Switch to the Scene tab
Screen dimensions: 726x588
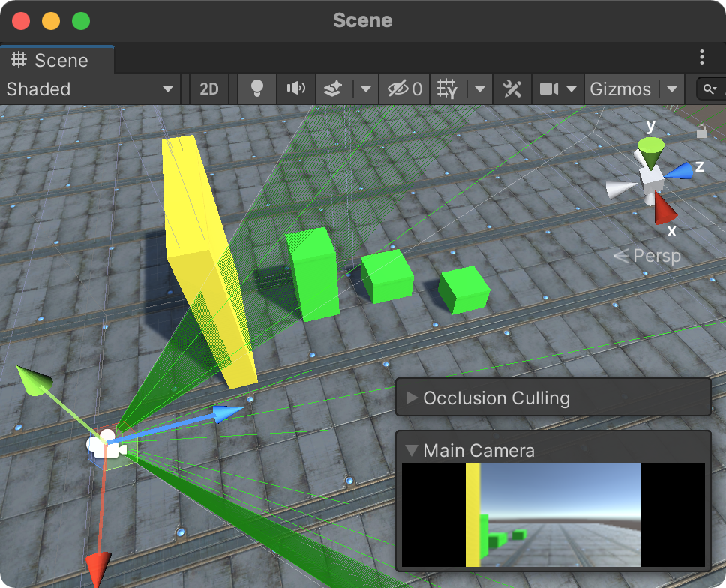coord(56,60)
